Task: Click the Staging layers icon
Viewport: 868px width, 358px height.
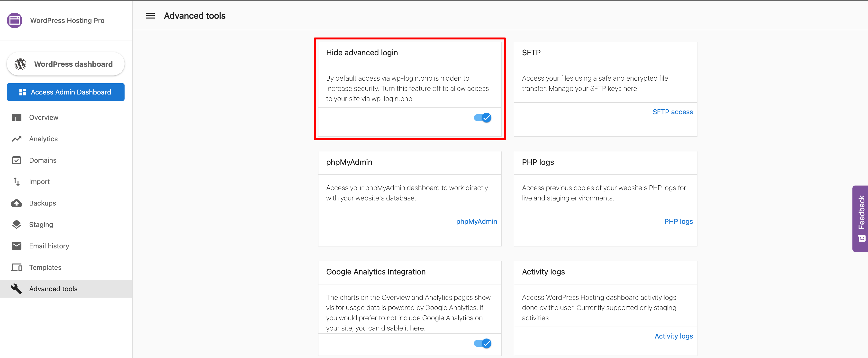Action: [17, 224]
